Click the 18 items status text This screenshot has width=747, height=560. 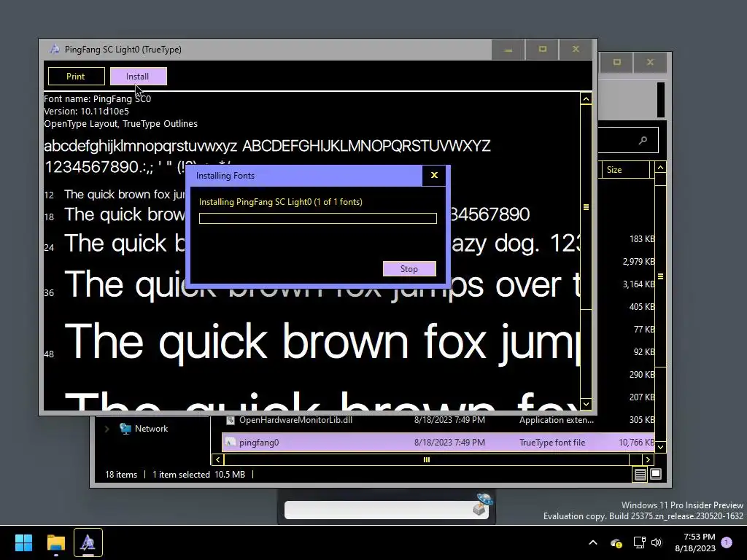tap(121, 474)
